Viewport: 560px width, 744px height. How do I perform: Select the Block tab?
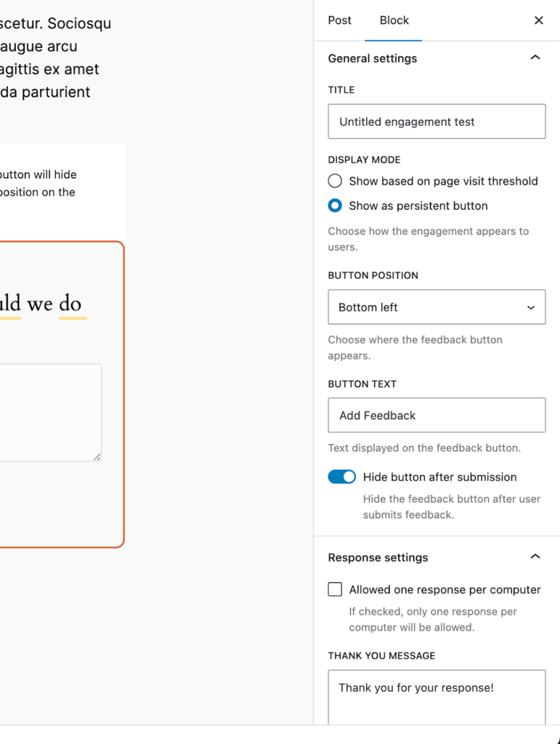point(394,20)
